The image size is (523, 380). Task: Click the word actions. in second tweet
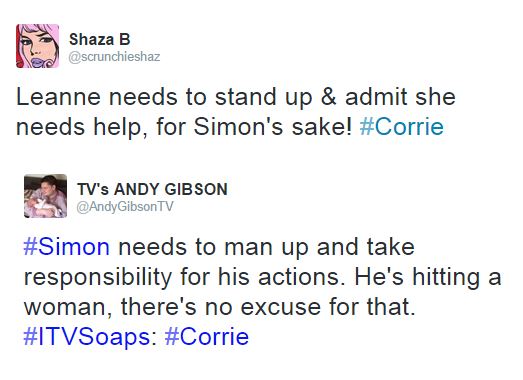pos(302,277)
